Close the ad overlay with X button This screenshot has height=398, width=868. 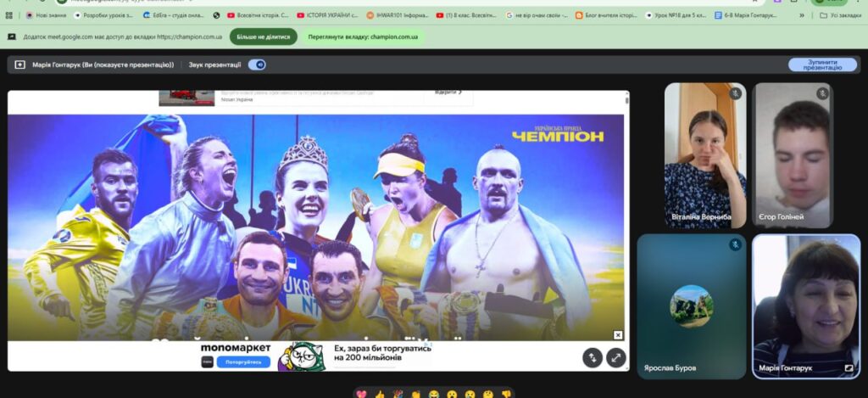(x=618, y=335)
